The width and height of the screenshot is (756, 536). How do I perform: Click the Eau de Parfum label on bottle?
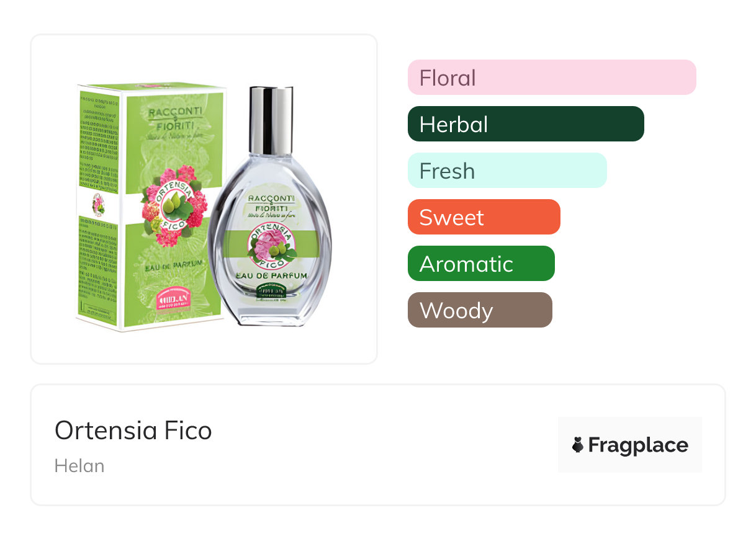271,275
